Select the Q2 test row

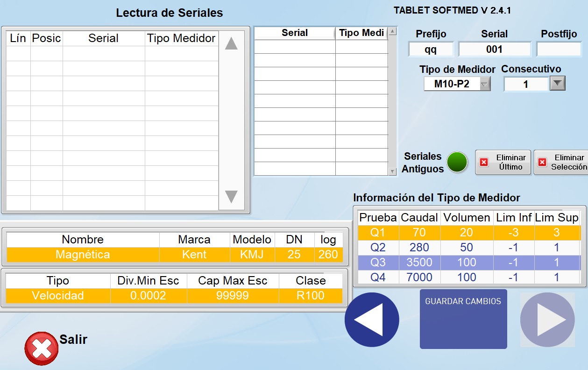[469, 248]
